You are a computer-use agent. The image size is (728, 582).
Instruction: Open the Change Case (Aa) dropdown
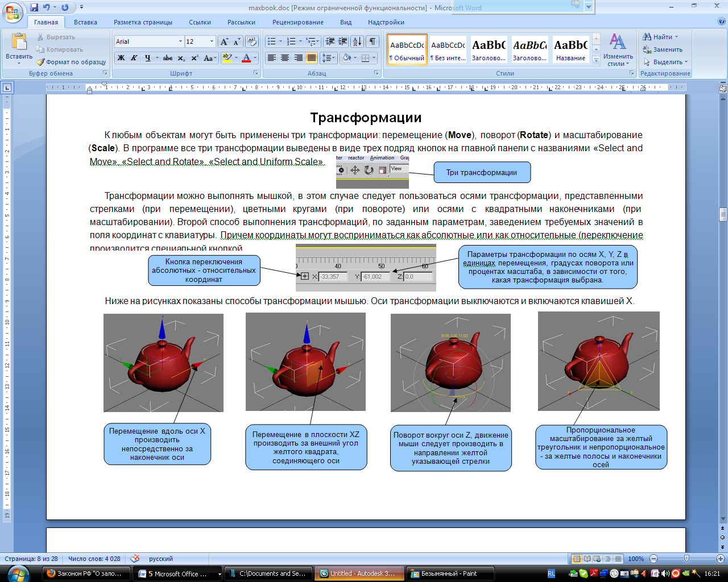(x=209, y=58)
